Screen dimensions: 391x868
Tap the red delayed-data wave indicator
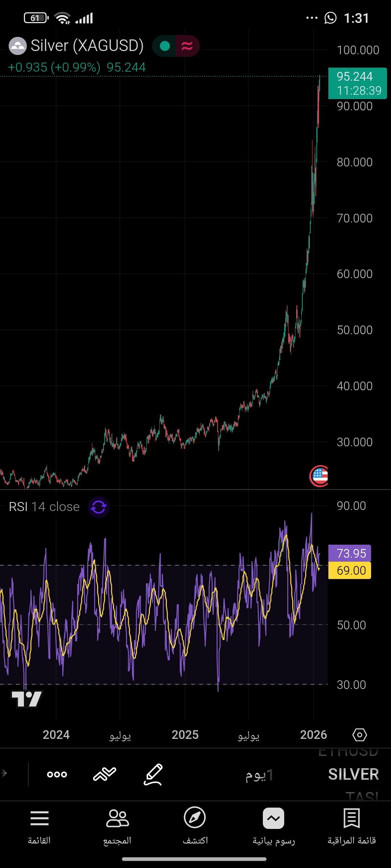(187, 46)
